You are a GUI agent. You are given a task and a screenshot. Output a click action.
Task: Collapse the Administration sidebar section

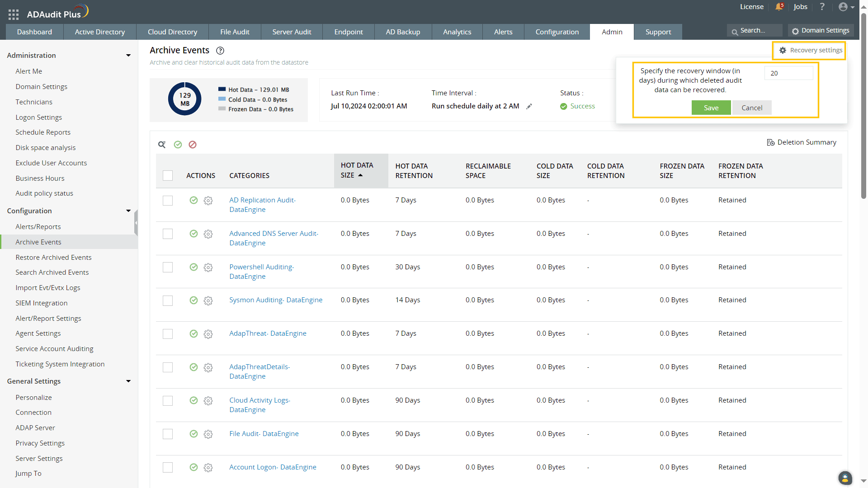128,56
